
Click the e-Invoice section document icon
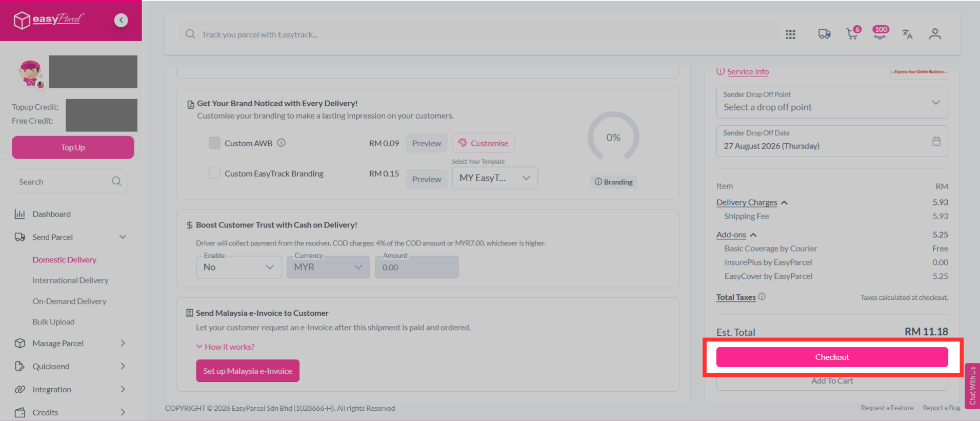[190, 313]
